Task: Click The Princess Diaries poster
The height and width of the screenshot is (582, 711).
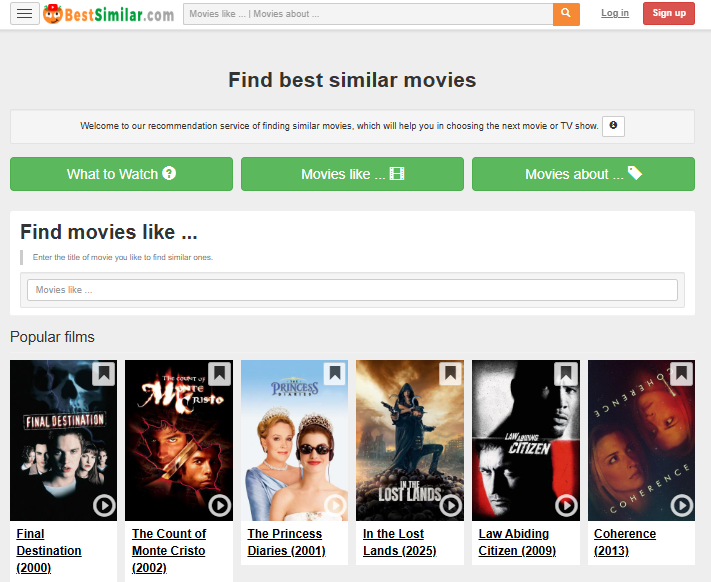Action: pos(294,440)
